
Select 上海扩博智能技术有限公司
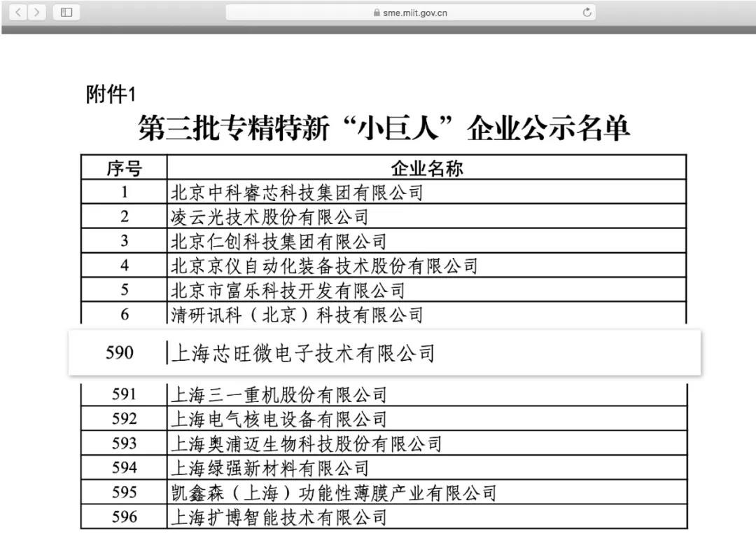pos(279,517)
